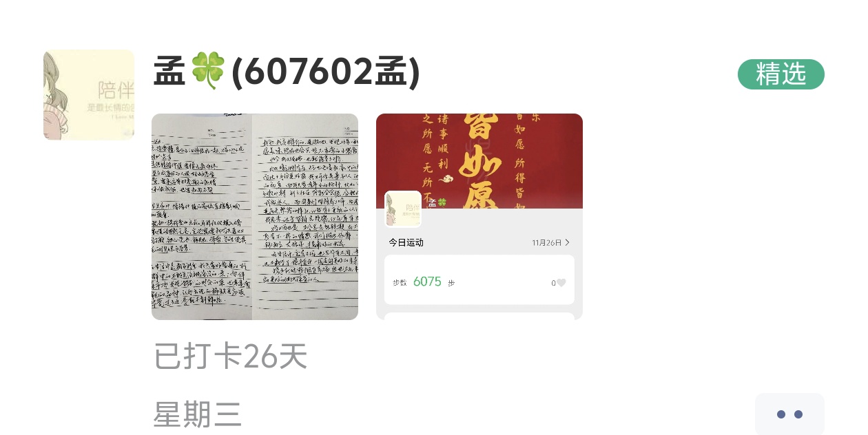Click the four-leaf clover emoji in username
Image resolution: width=868 pixels, height=435 pixels.
tap(207, 72)
